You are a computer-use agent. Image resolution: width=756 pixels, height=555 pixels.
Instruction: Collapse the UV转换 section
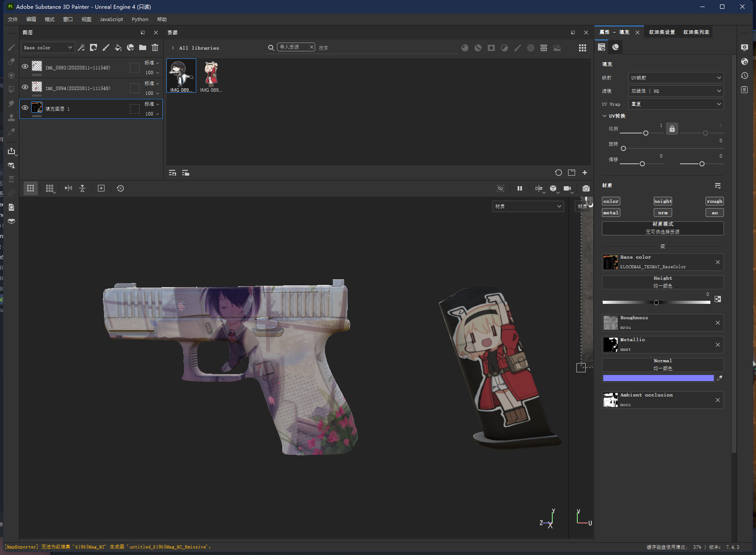pyautogui.click(x=605, y=116)
